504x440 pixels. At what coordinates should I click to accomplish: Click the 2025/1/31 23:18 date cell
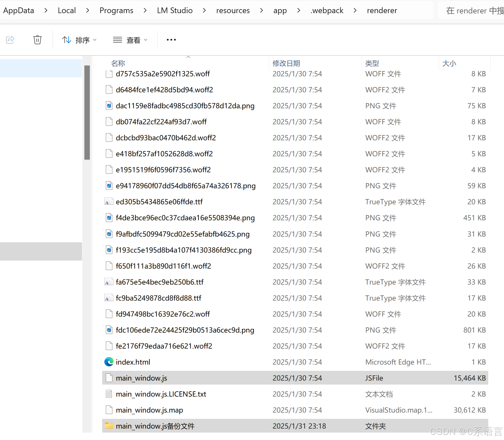[299, 426]
